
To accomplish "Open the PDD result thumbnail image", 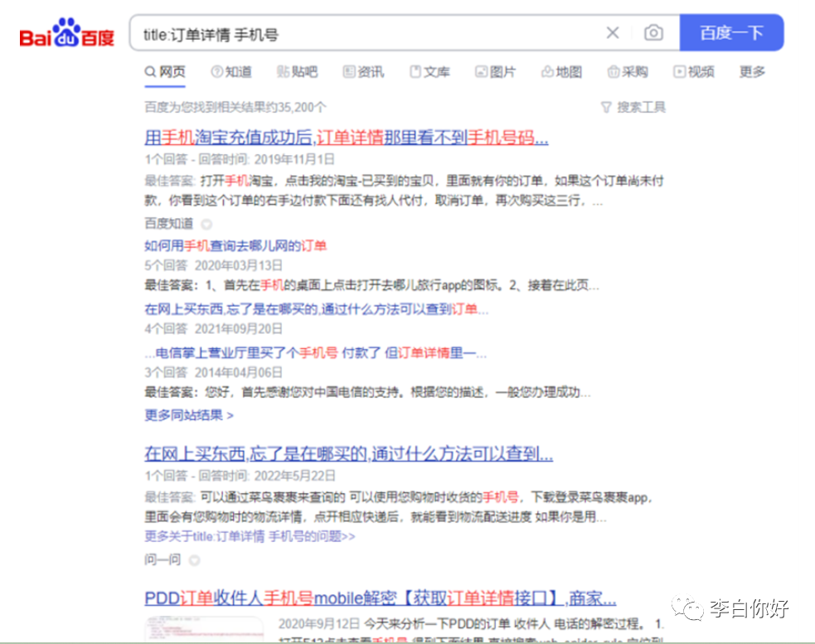I will [204, 629].
